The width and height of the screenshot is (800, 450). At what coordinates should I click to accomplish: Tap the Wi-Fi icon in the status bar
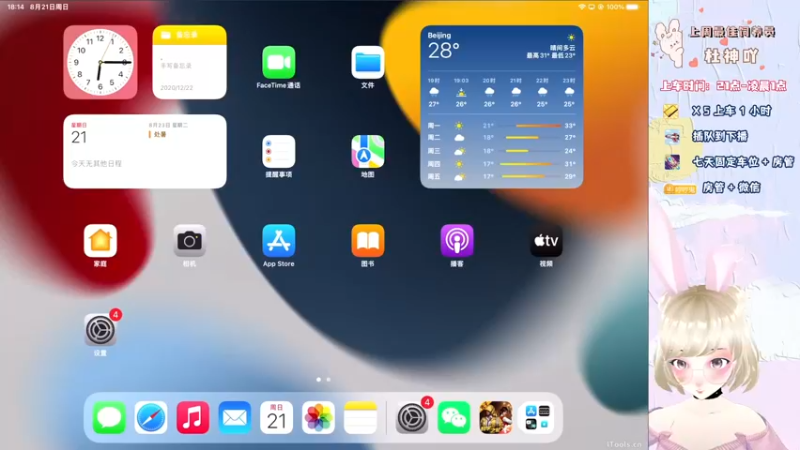pyautogui.click(x=582, y=7)
